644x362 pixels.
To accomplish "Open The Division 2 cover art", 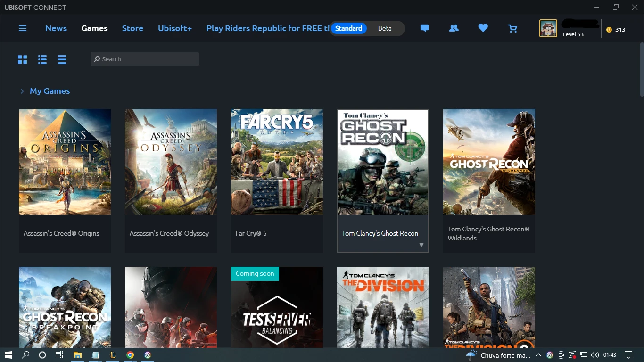I will 489,307.
